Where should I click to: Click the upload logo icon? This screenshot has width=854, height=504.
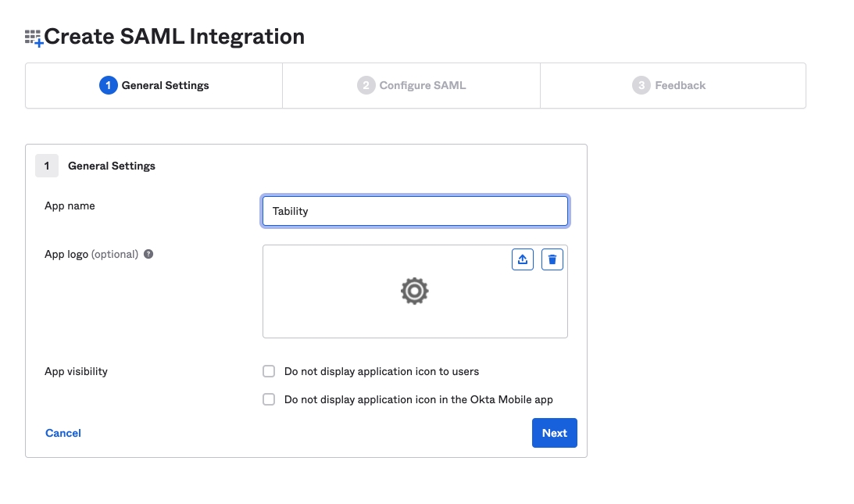click(523, 259)
